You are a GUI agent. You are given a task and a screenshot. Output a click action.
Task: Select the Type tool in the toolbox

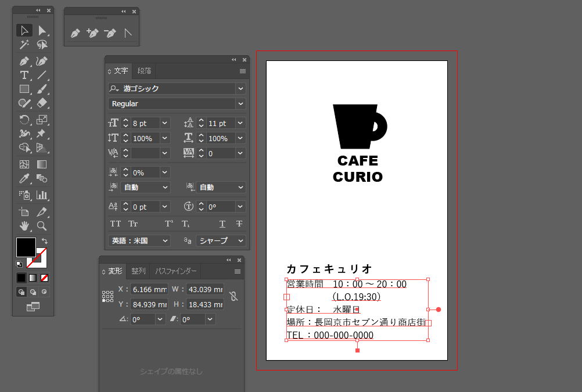(24, 75)
